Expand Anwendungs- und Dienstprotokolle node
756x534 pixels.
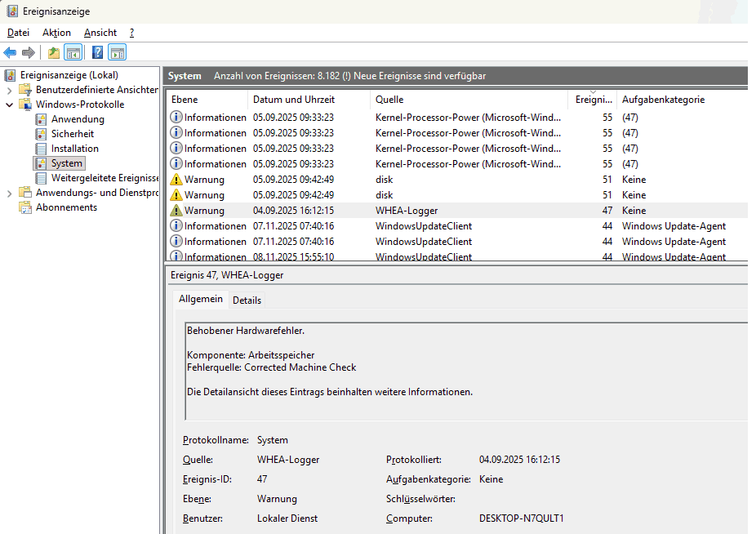click(9, 193)
